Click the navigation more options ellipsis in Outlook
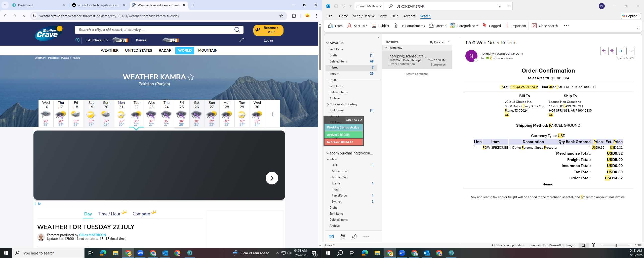 click(x=366, y=237)
